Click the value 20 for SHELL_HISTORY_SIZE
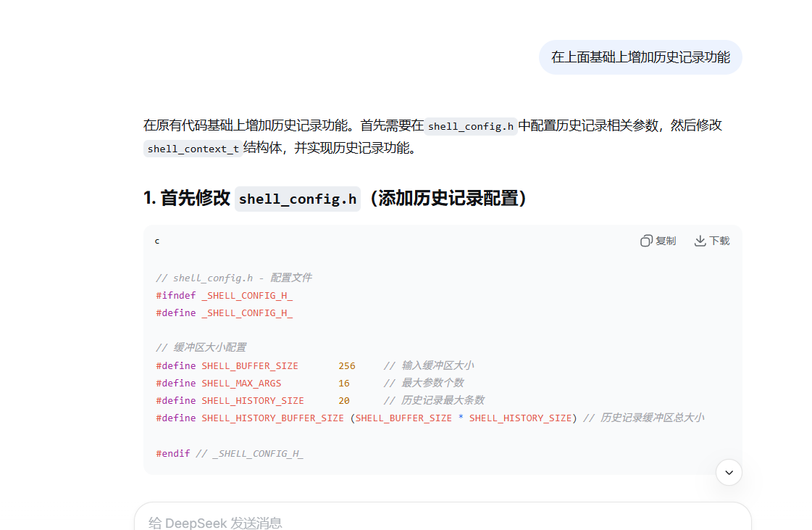Viewport: 812px width, 530px height. tap(343, 400)
